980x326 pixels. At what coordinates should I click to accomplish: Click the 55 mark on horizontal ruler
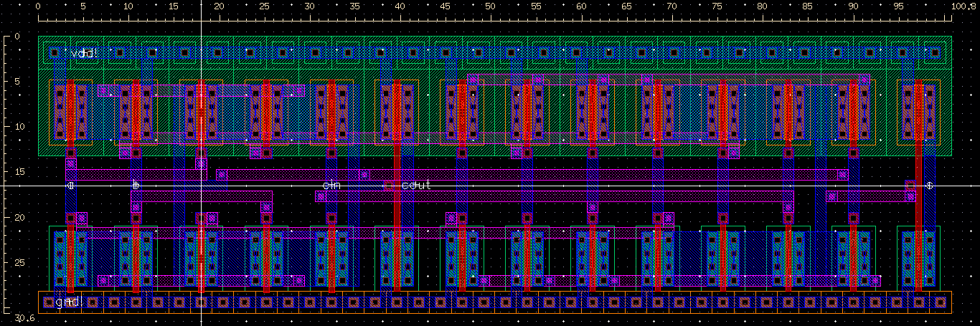(x=536, y=6)
